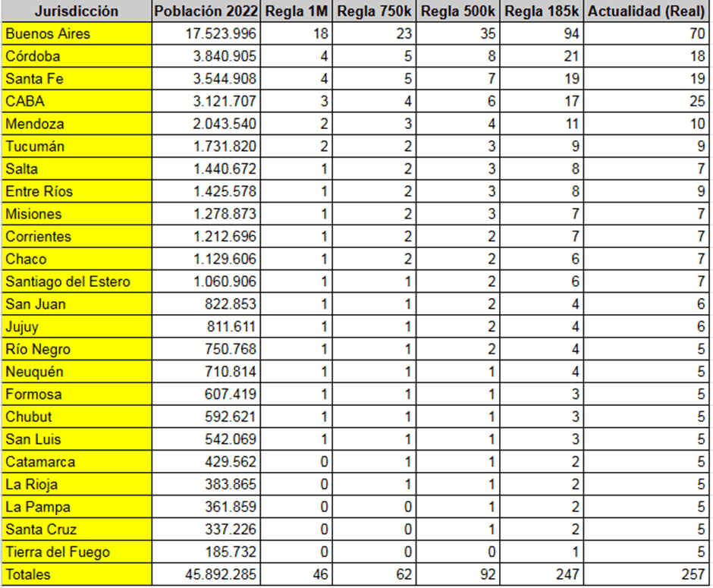Select the Regla 500k header cell
Image resolution: width=713 pixels, height=588 pixels.
[458, 11]
